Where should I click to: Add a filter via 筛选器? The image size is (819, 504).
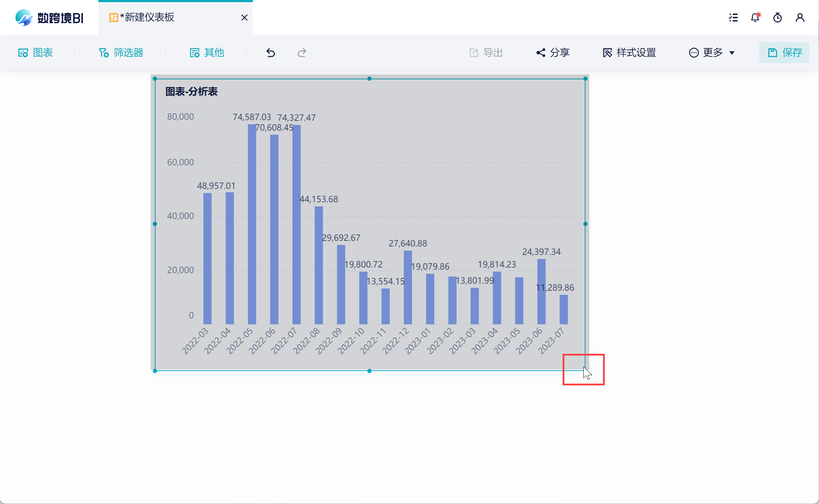click(x=121, y=53)
